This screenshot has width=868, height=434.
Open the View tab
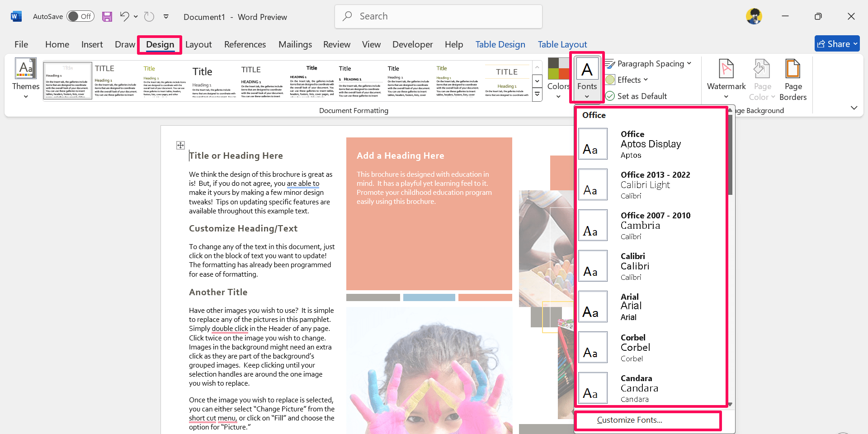pos(371,44)
